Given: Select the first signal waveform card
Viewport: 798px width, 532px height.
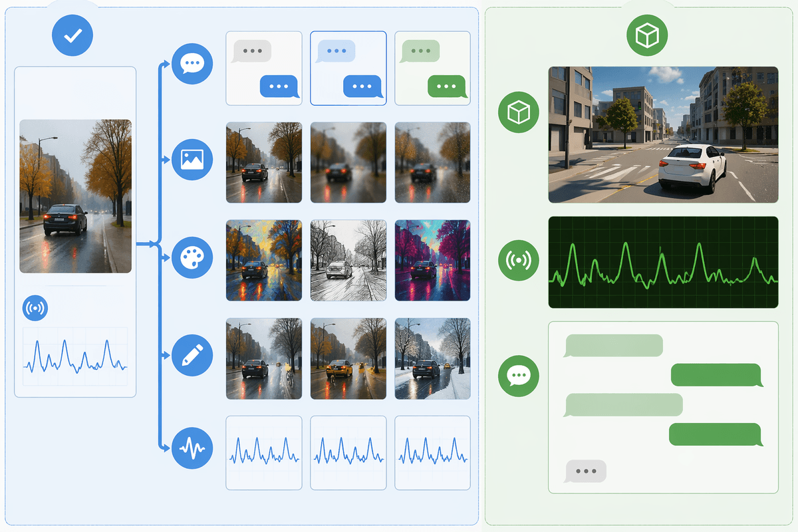Looking at the screenshot, I should pyautogui.click(x=264, y=453).
